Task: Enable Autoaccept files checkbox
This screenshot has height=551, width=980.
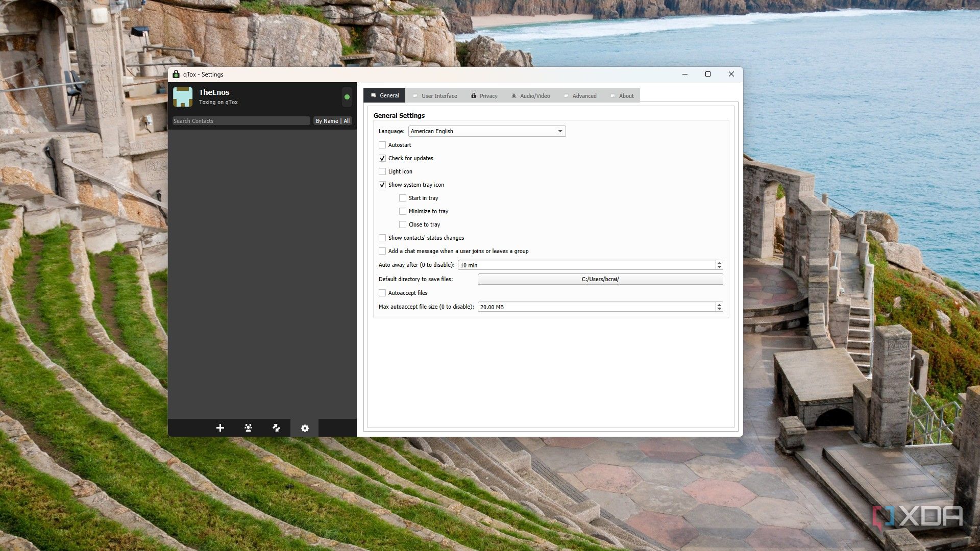Action: click(x=382, y=293)
